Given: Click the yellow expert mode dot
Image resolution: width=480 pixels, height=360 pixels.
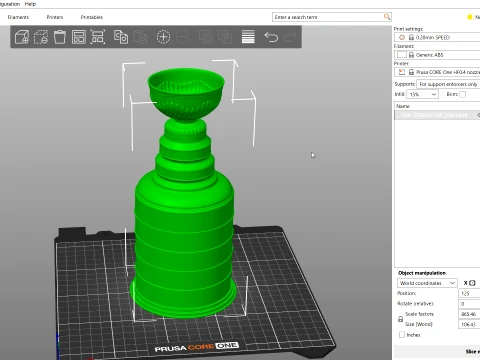Looking at the screenshot, I should pos(470,17).
